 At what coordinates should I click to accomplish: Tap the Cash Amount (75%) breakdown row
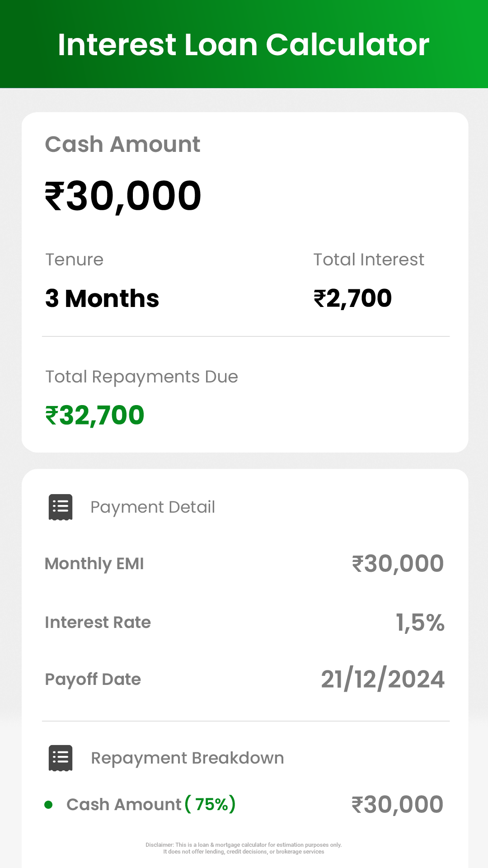click(x=244, y=805)
